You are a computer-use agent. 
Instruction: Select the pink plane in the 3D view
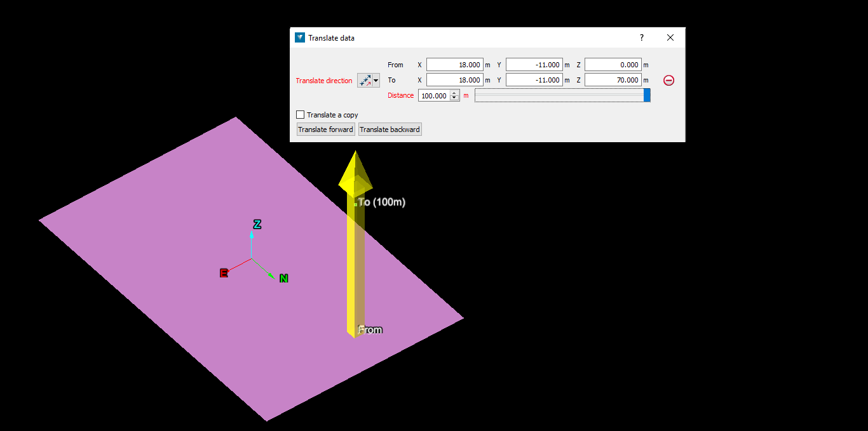tap(191, 286)
